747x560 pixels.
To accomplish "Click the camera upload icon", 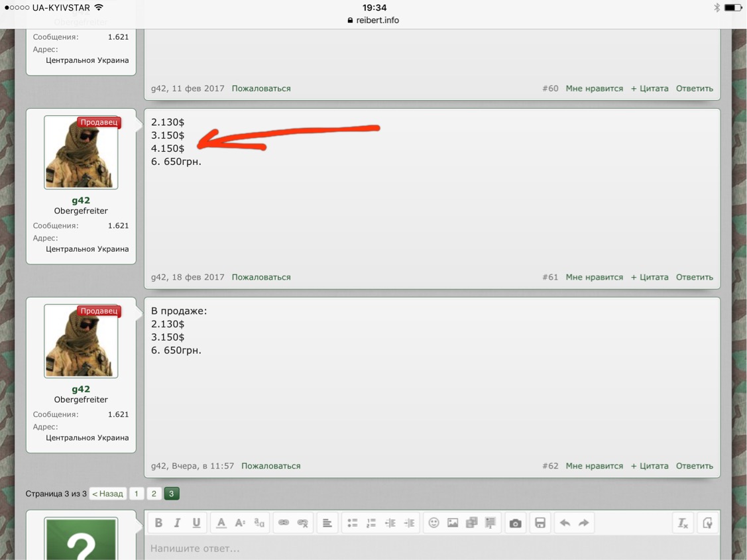I will tap(515, 523).
